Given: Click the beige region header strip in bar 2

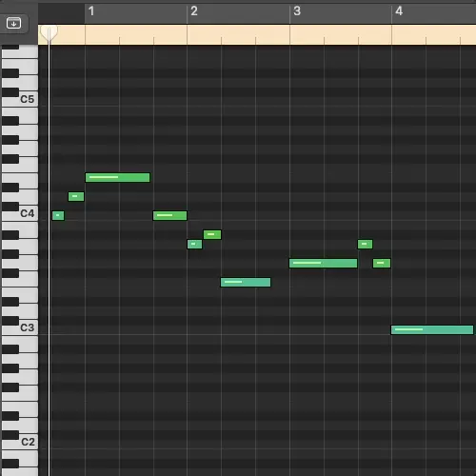Looking at the screenshot, I should (238, 34).
